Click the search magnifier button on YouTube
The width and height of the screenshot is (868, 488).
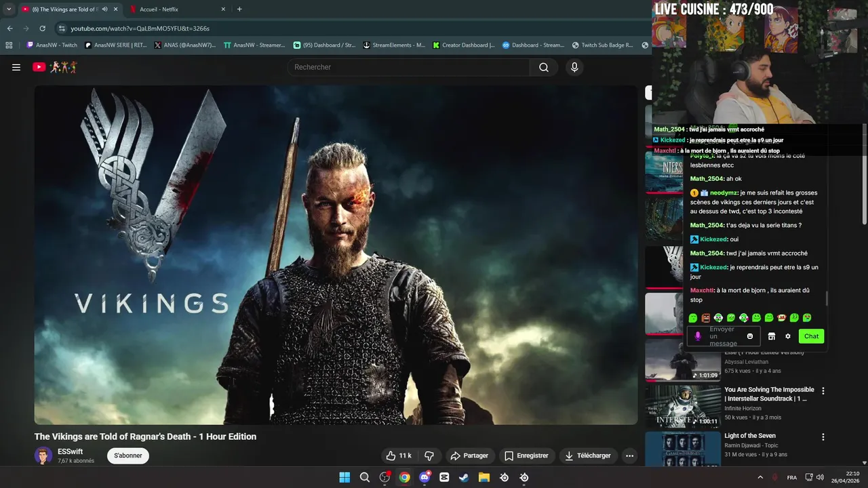tap(544, 67)
